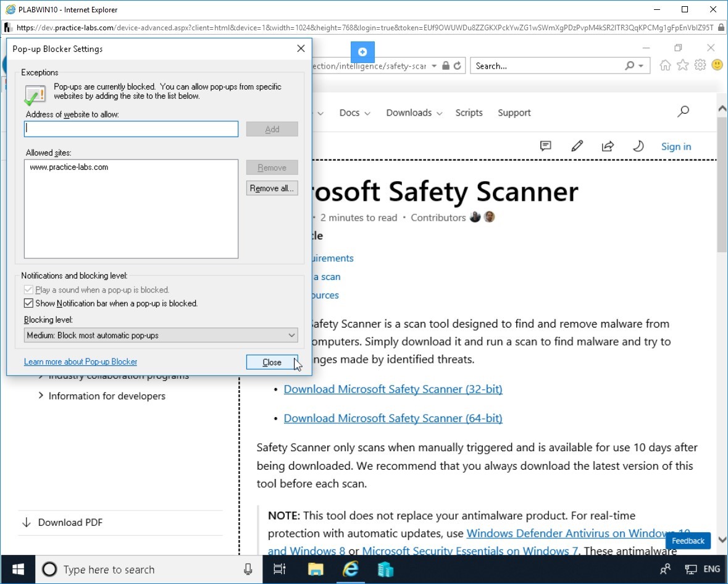Click scrollbar down arrow
728x584 pixels.
[722, 540]
